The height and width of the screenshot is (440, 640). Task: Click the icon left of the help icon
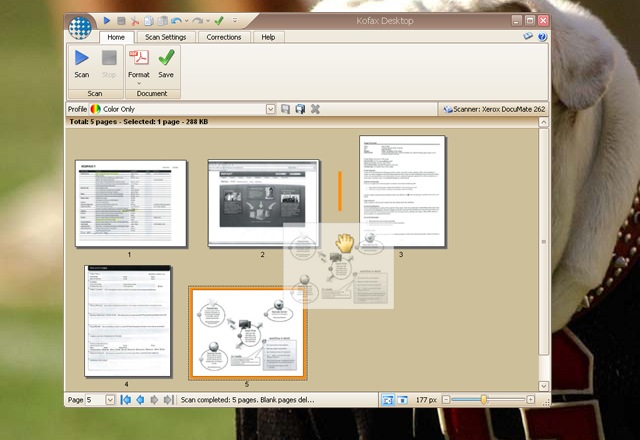(x=528, y=36)
